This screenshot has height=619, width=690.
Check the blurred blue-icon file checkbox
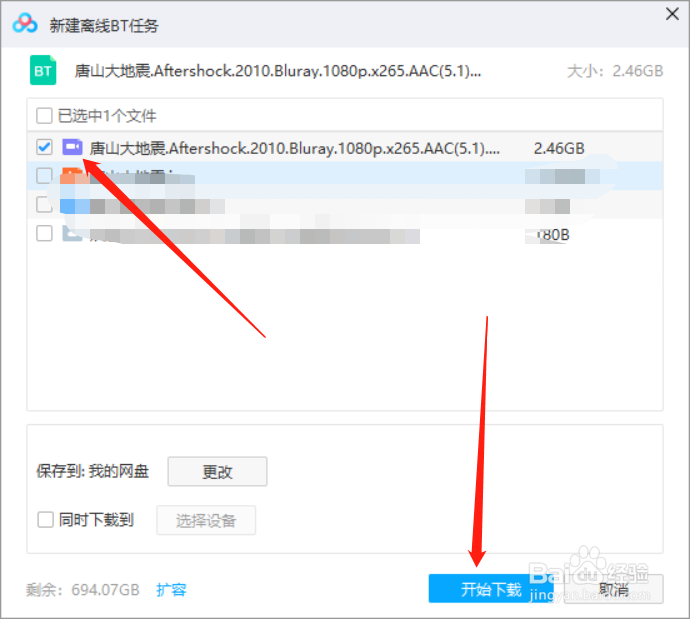(x=44, y=204)
